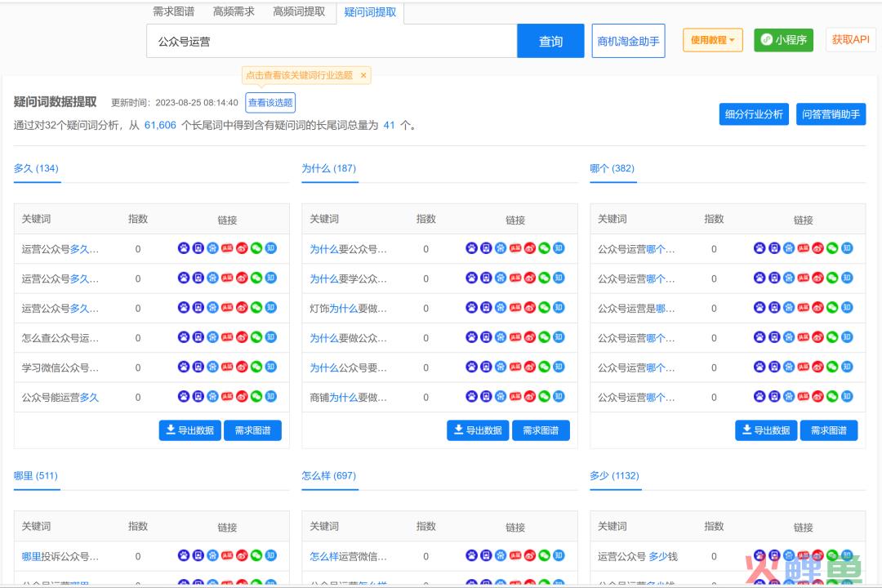This screenshot has width=882, height=588.
Task: Switch to the 需求图谱 tab
Action: click(173, 11)
